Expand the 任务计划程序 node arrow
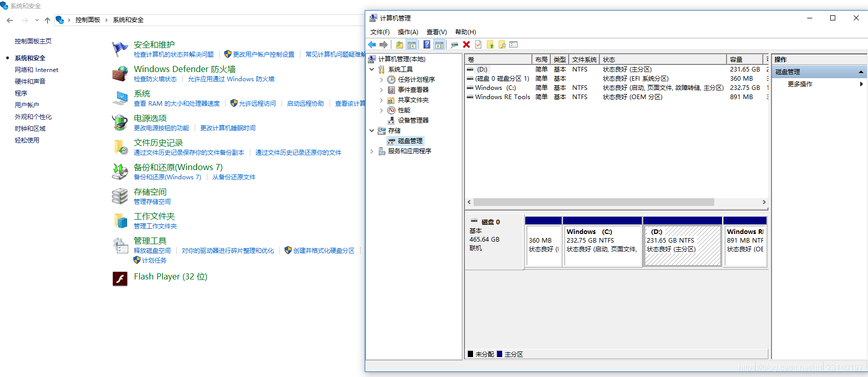 (x=381, y=80)
